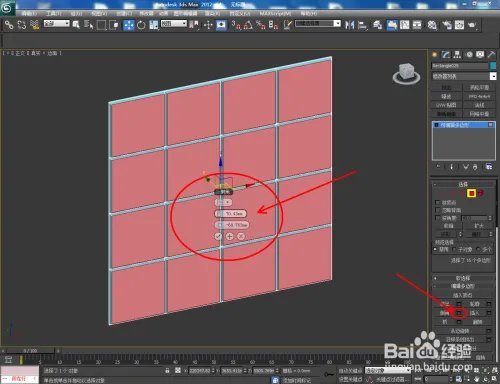Select the Select and Link tool
Viewport: 500px width, 384px height.
(9, 25)
